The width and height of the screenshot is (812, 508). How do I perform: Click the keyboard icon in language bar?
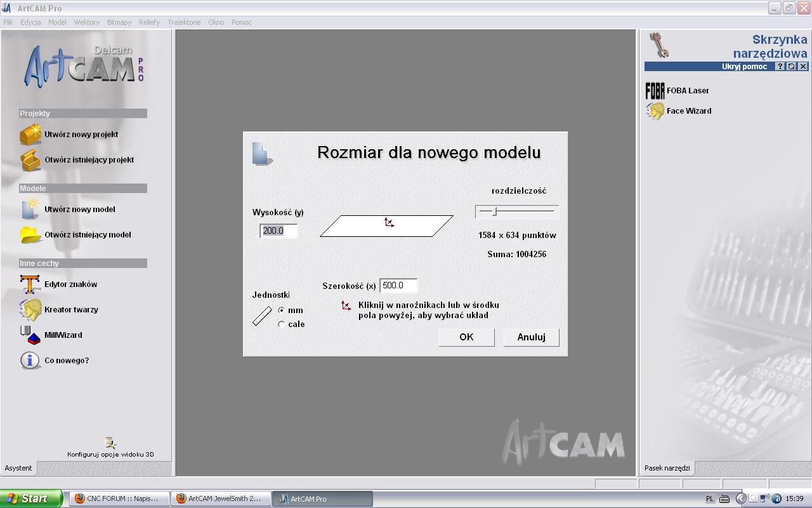(724, 499)
